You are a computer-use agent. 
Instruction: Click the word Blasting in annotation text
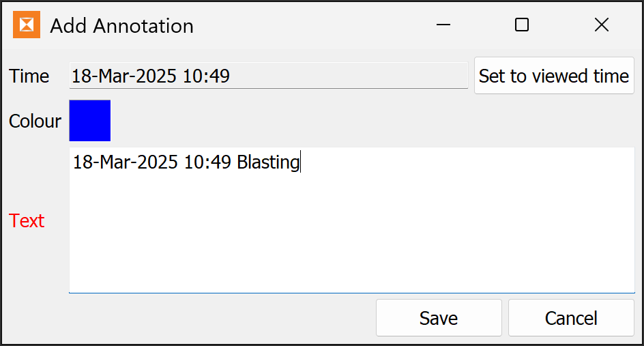[x=268, y=162]
